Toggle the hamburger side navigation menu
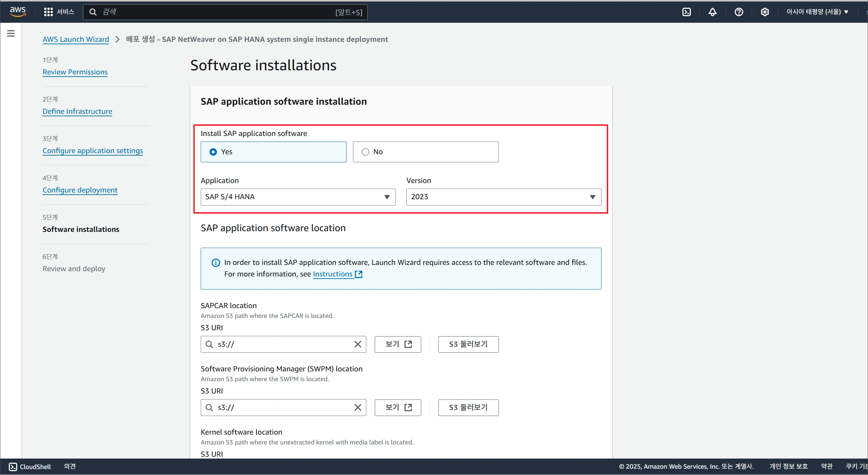The image size is (868, 475). pyautogui.click(x=11, y=33)
